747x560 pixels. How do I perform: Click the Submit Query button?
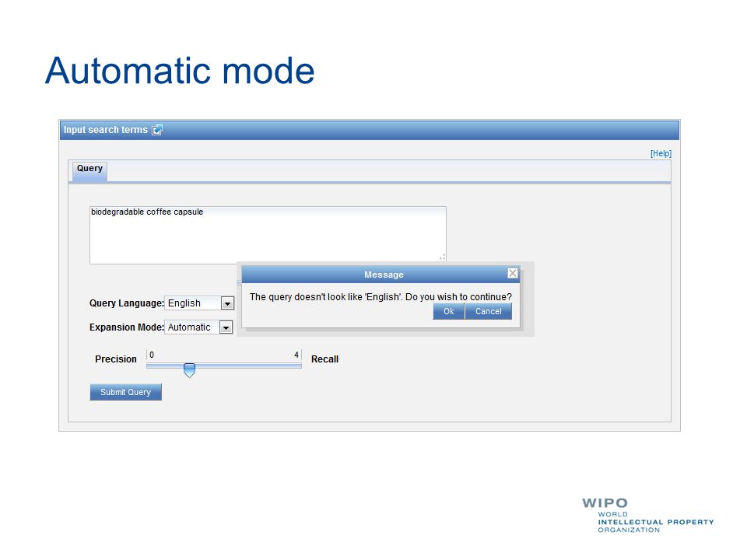coord(126,392)
